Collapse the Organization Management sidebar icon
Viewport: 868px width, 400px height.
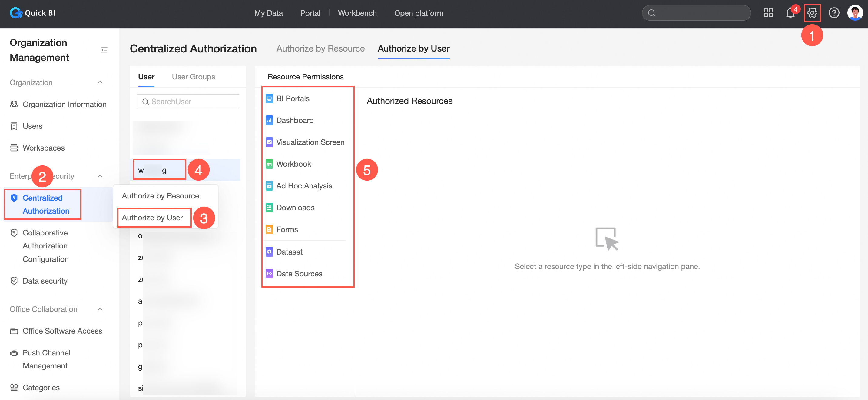[x=104, y=50]
